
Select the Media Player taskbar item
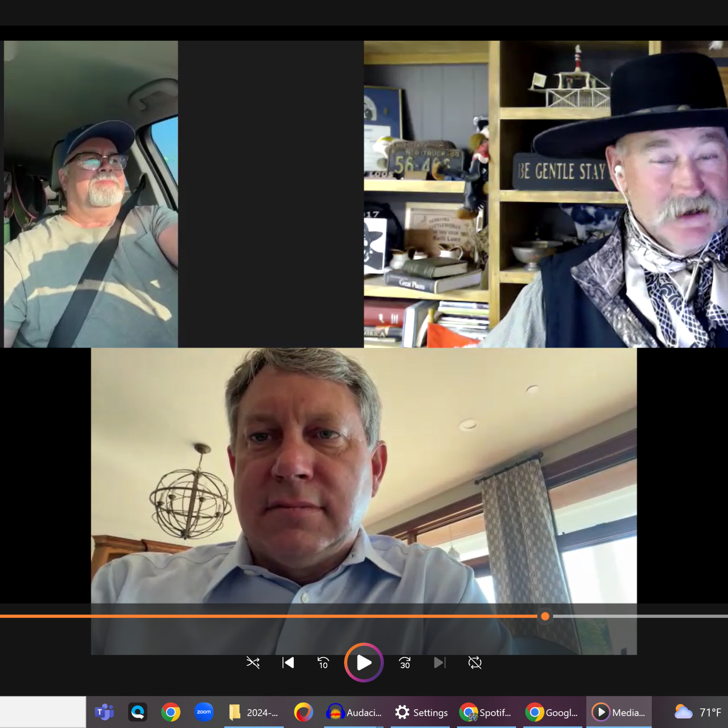point(618,712)
